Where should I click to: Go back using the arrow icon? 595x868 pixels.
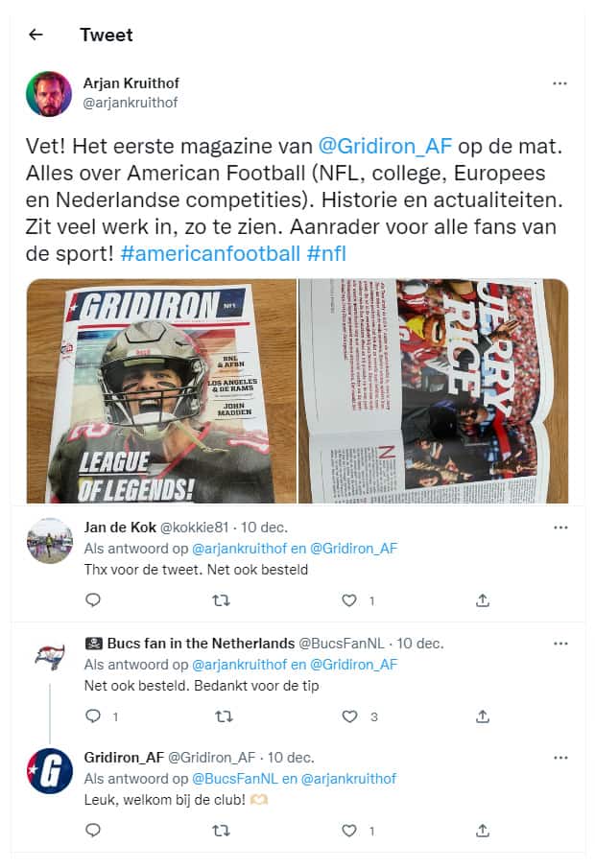[36, 35]
